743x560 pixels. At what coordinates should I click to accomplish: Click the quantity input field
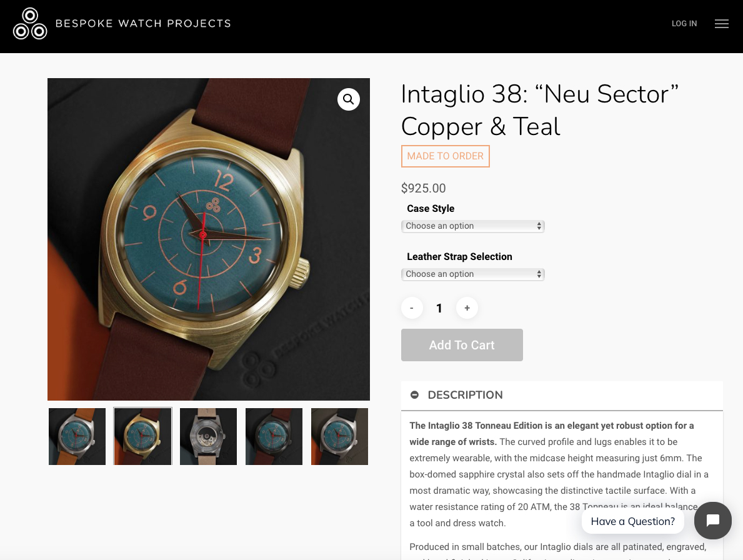pyautogui.click(x=439, y=307)
